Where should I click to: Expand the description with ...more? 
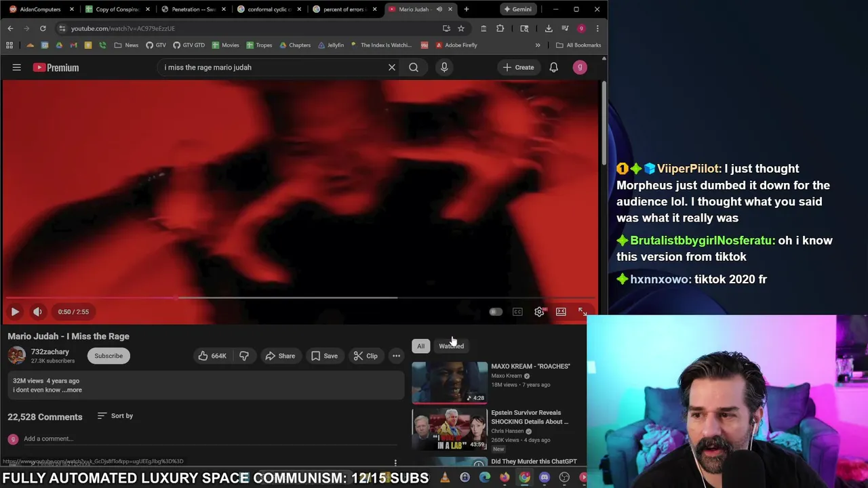click(x=72, y=390)
